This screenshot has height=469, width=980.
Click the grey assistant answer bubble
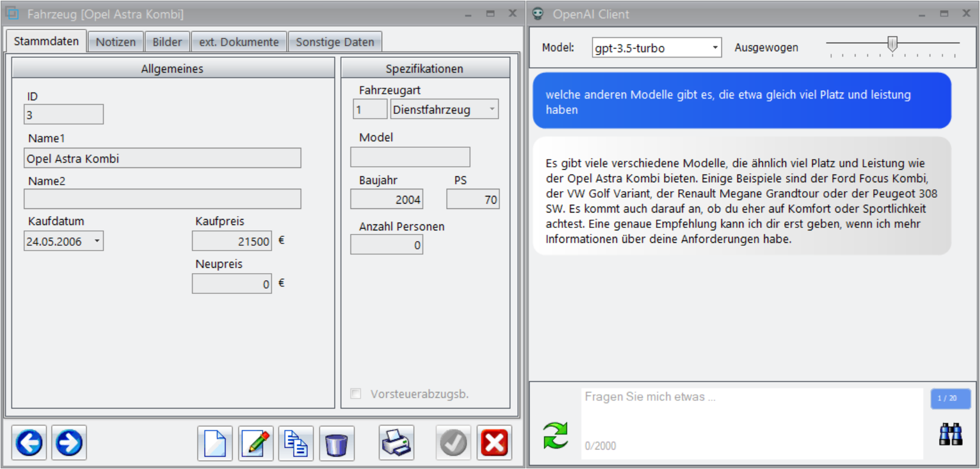point(742,197)
